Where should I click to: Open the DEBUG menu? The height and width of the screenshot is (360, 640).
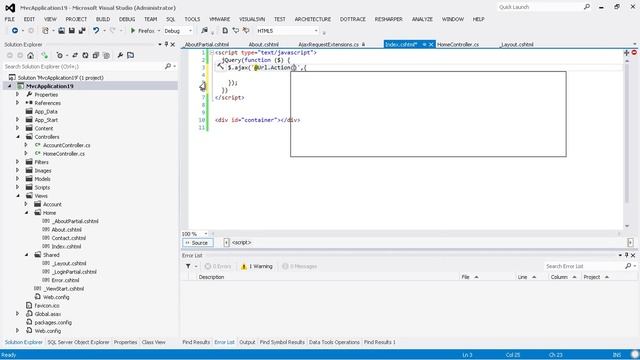[x=127, y=19]
